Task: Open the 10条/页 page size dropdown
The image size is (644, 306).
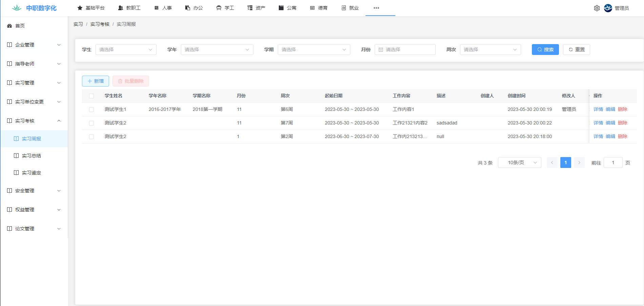Action: click(519, 162)
